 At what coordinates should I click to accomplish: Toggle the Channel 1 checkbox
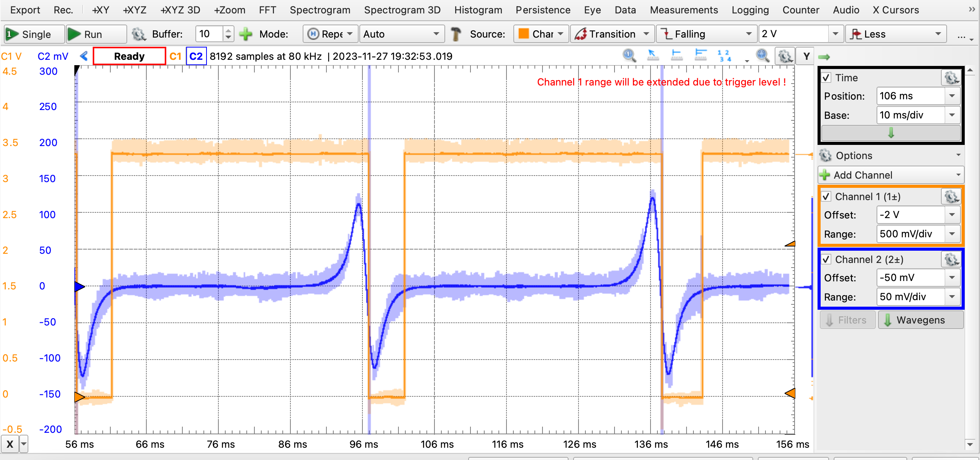[826, 197]
